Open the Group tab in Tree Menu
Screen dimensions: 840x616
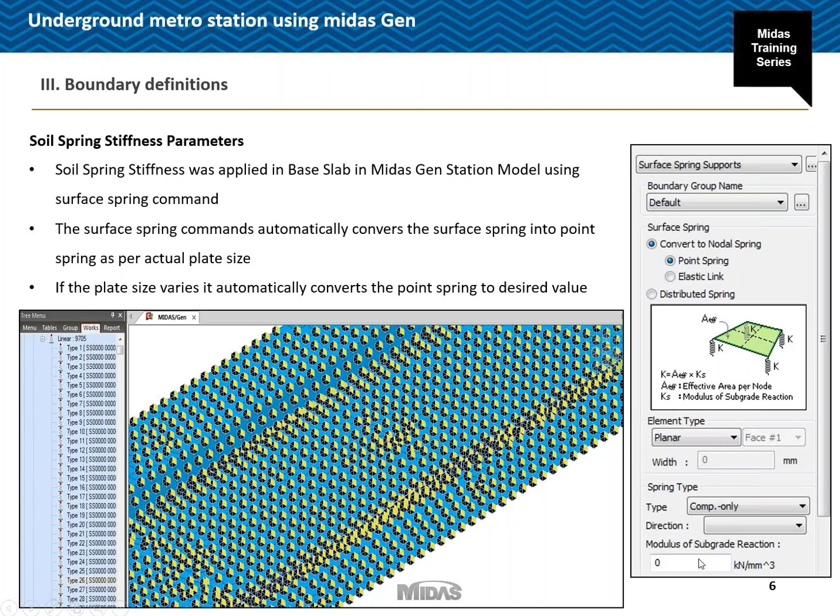coord(70,328)
